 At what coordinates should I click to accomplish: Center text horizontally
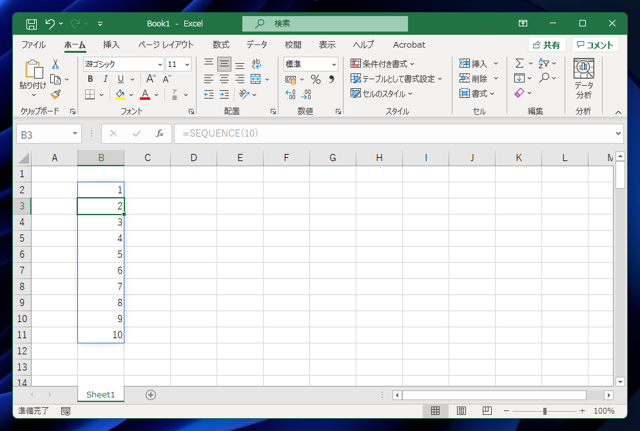(224, 79)
